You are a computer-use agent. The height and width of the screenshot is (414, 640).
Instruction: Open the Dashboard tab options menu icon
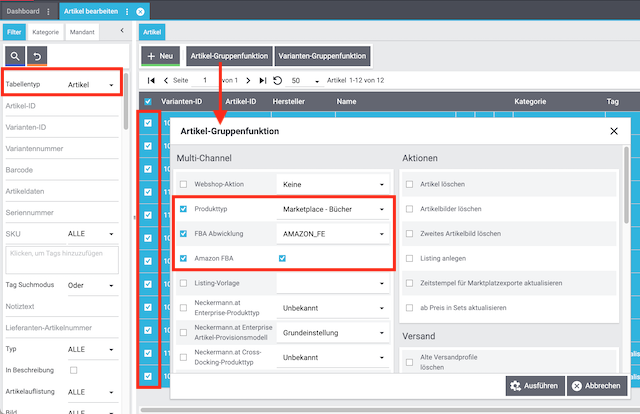pos(48,11)
